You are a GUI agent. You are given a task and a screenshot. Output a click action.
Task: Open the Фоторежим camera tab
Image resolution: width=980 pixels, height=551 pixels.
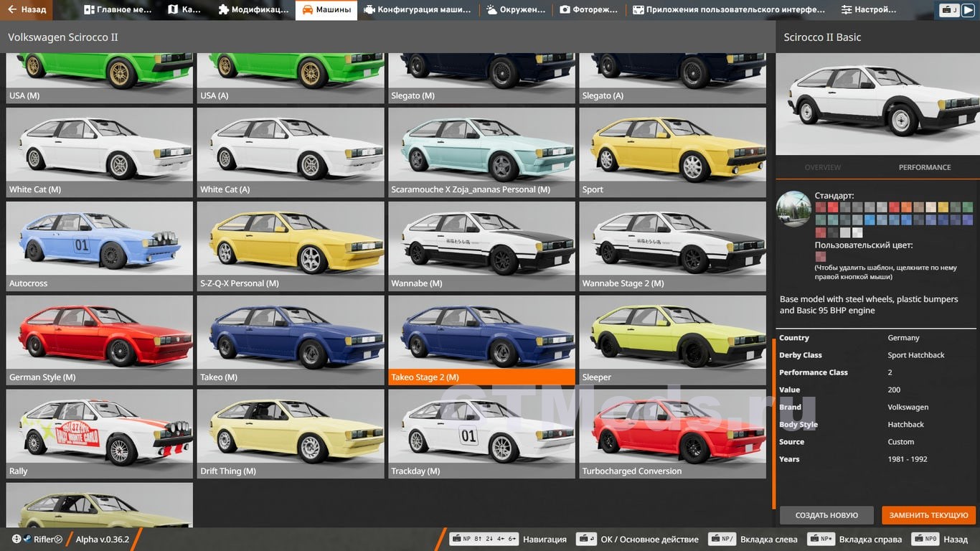click(x=588, y=10)
